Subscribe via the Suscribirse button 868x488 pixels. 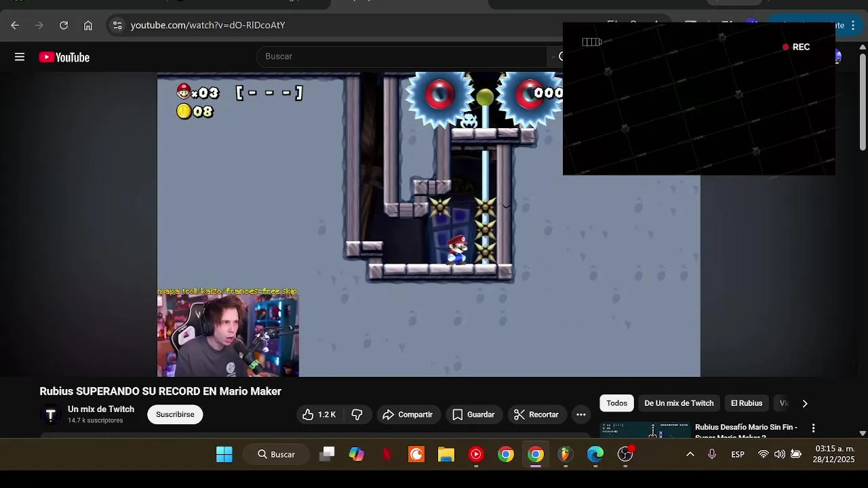175,414
